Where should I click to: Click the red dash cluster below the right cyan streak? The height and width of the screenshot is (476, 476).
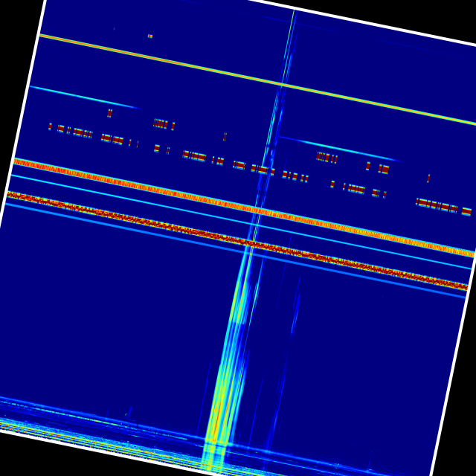[326, 157]
